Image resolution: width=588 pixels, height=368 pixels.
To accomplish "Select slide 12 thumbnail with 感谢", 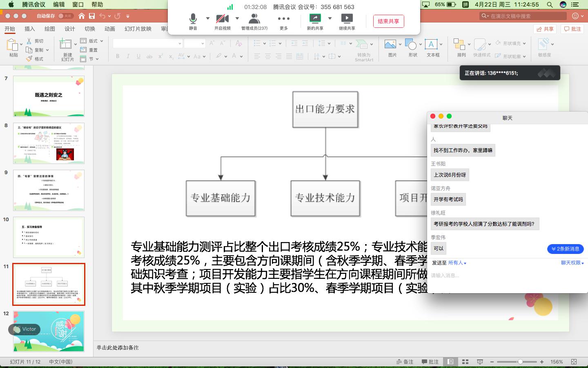I will click(48, 331).
